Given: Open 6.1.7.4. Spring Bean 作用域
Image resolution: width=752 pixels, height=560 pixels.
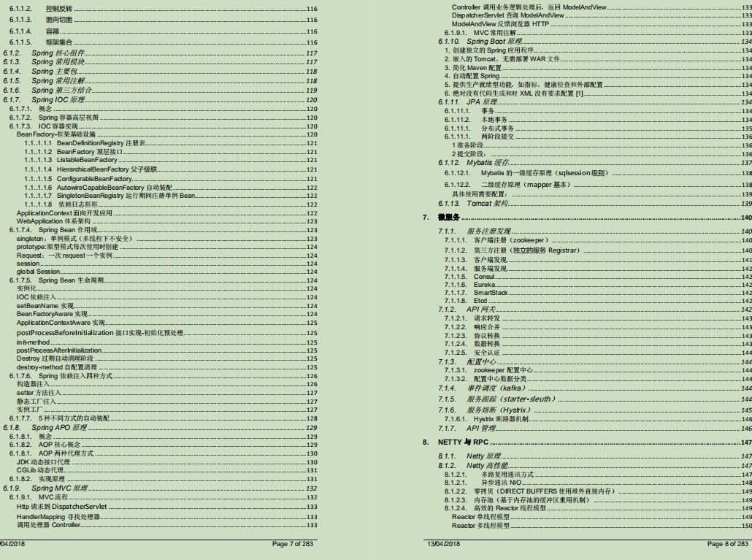Looking at the screenshot, I should click(x=163, y=230).
